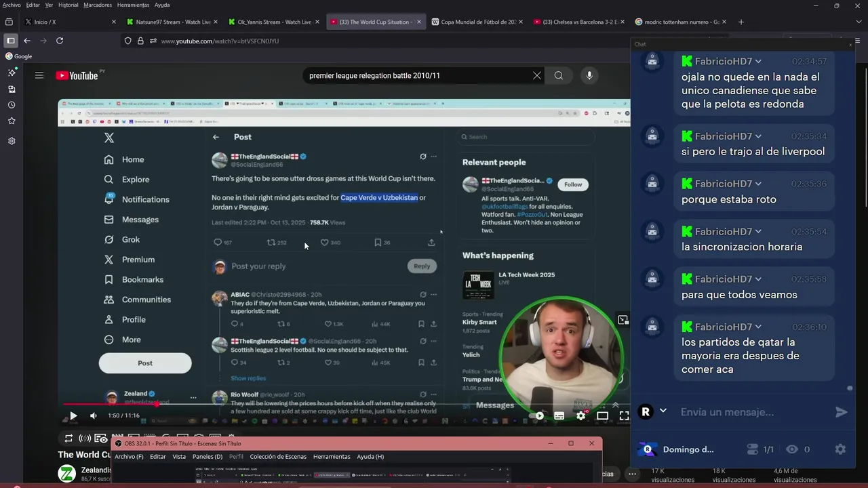Toggle subtitles on the YouTube player

559,415
